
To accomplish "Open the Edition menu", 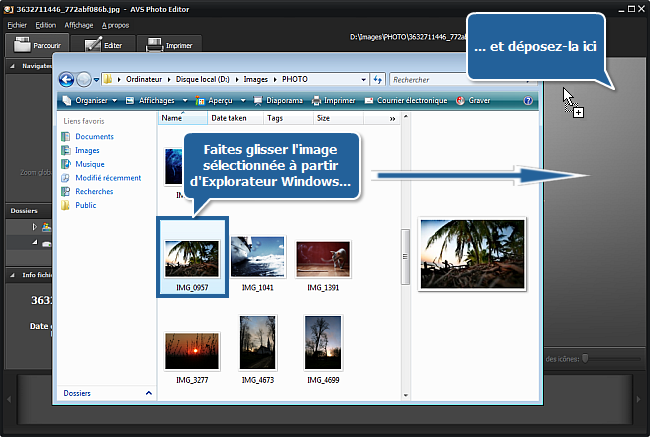I will pos(46,25).
